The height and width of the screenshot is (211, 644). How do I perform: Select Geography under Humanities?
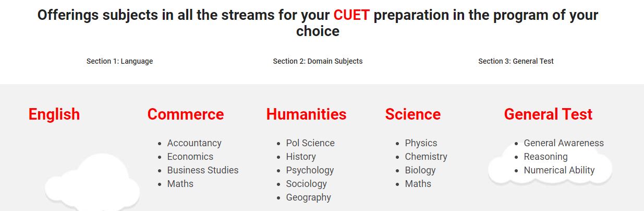tap(308, 197)
